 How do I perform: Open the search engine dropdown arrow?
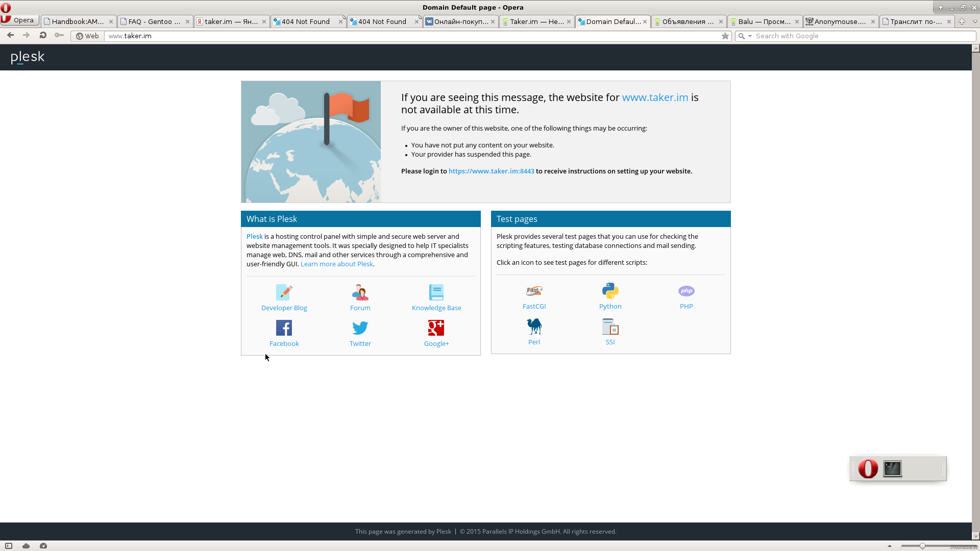[750, 36]
